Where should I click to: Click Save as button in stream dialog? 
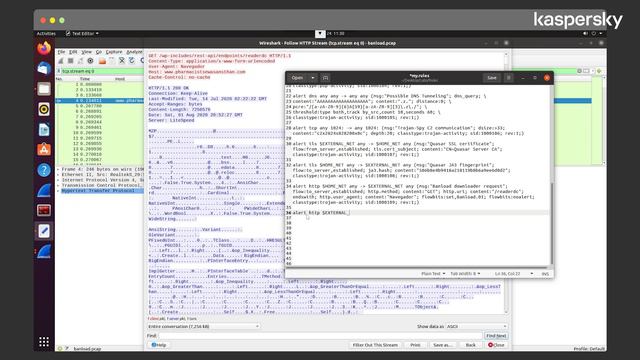coord(442,345)
